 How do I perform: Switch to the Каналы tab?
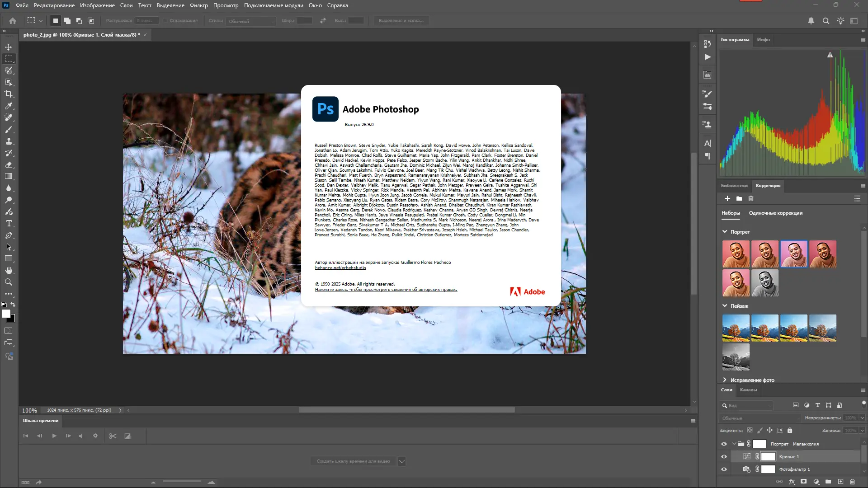pyautogui.click(x=748, y=389)
